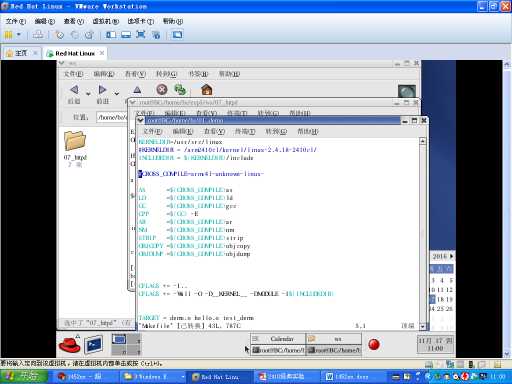Click the terminal scrollbar down arrow
This screenshot has width=512, height=384.
point(422,326)
